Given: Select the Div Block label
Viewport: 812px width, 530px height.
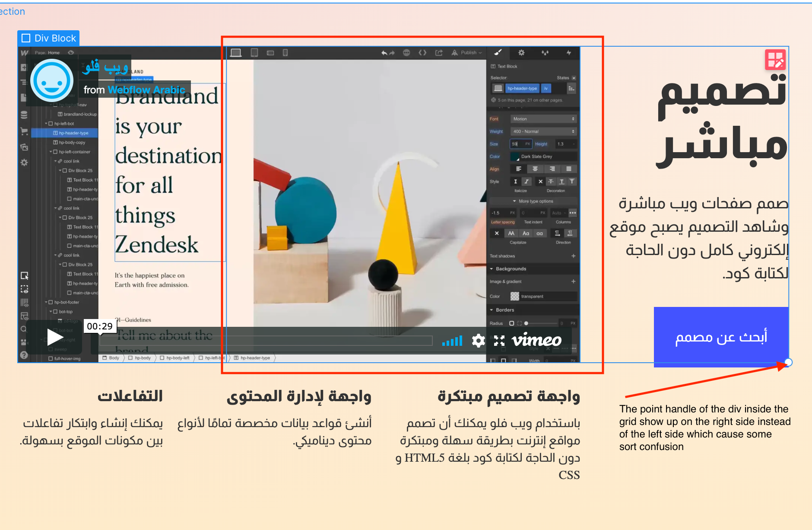Looking at the screenshot, I should tap(48, 38).
